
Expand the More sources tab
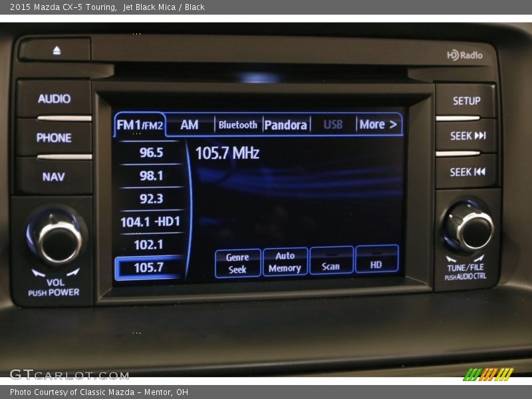coord(378,124)
